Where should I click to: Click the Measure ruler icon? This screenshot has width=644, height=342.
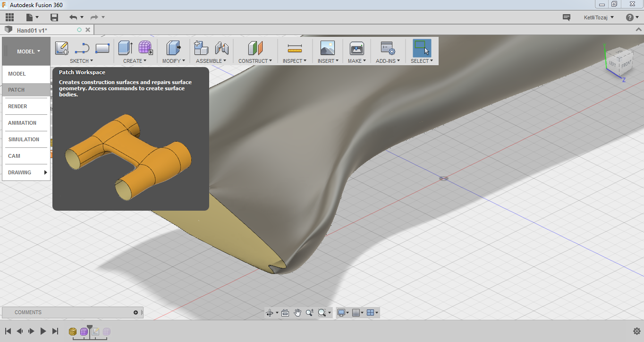295,48
